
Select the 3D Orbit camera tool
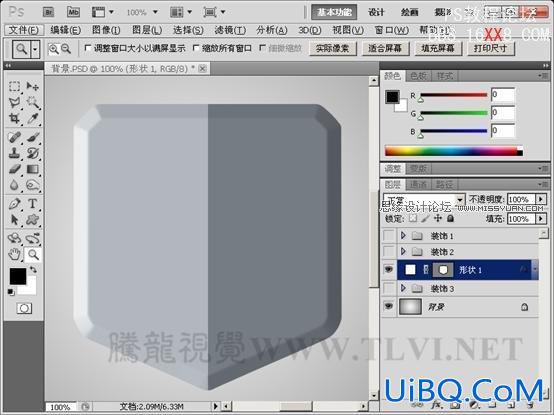coord(33,238)
